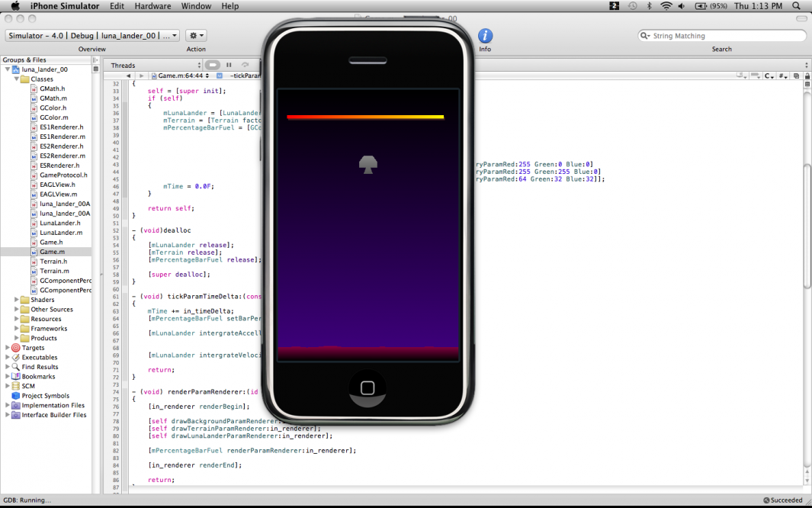Focus the String Matching search field
This screenshot has width=812, height=508.
722,36
